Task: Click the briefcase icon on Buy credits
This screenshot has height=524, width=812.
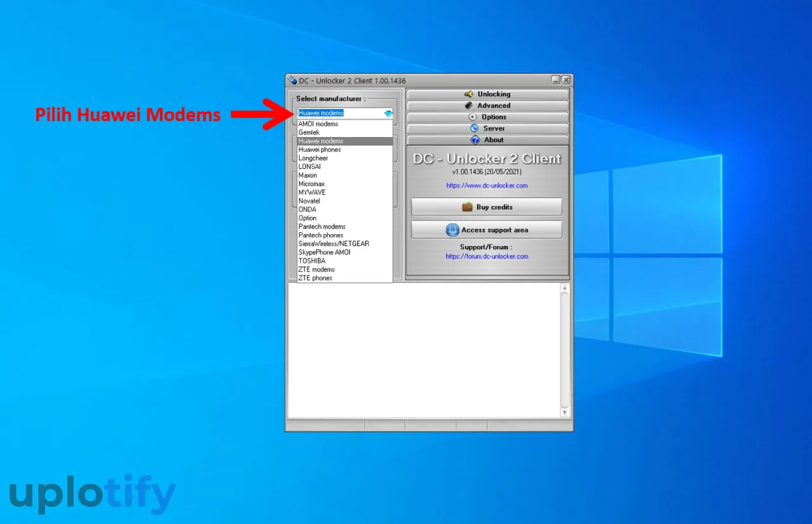Action: click(467, 207)
